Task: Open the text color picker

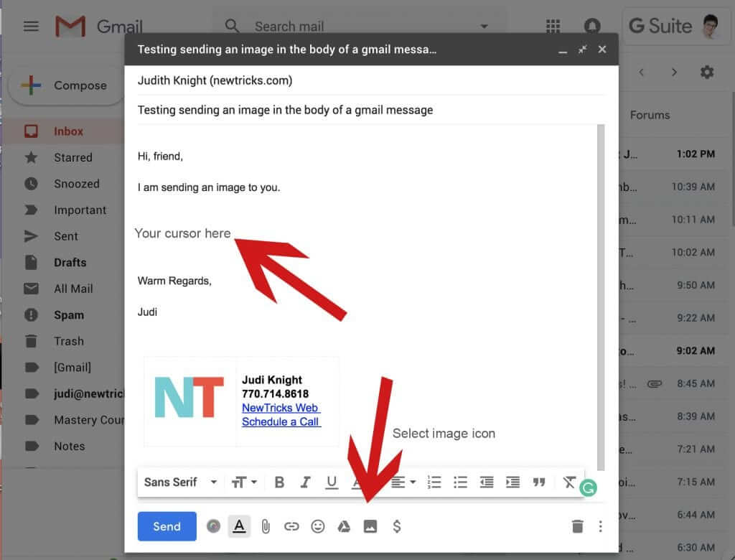Action: (x=239, y=526)
